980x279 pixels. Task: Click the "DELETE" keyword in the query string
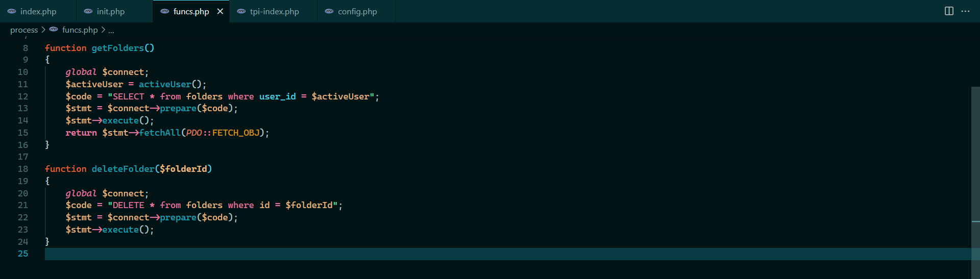(x=129, y=205)
